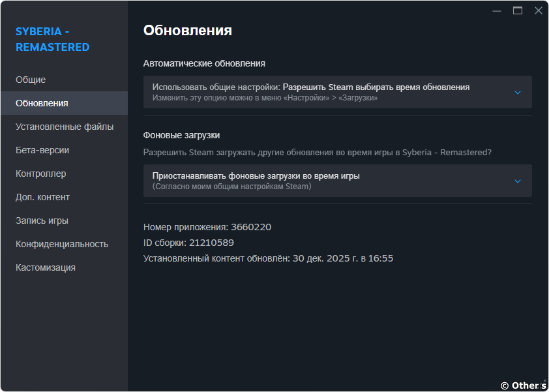Click the ID сборки 21210589 line
This screenshot has width=549, height=392.
pyautogui.click(x=188, y=243)
